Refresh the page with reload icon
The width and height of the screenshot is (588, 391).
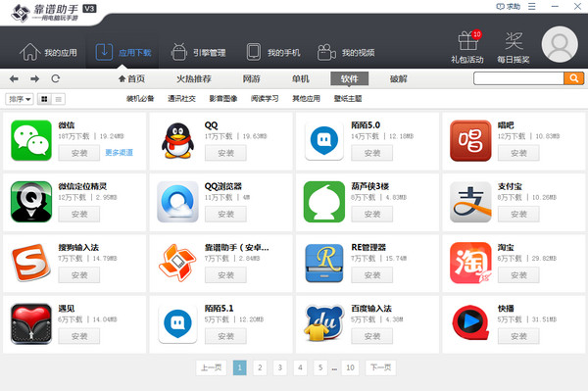tap(56, 78)
